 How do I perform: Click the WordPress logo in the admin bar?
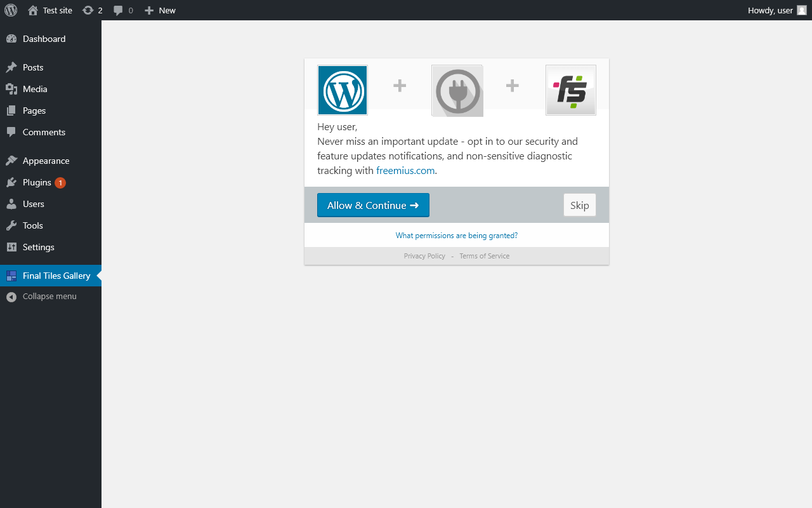(11, 10)
